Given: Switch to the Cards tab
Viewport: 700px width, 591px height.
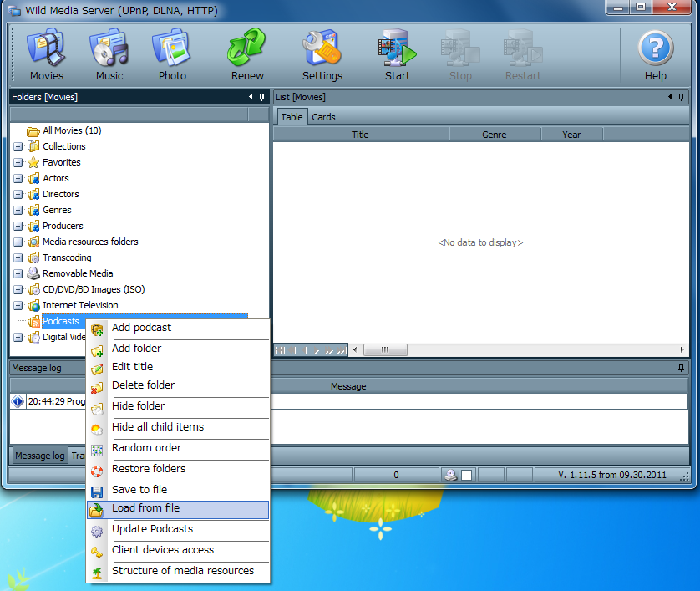Looking at the screenshot, I should [323, 117].
